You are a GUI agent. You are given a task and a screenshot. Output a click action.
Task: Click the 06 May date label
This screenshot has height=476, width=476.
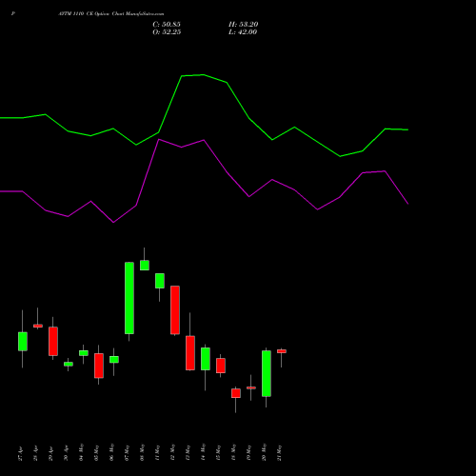point(112,452)
